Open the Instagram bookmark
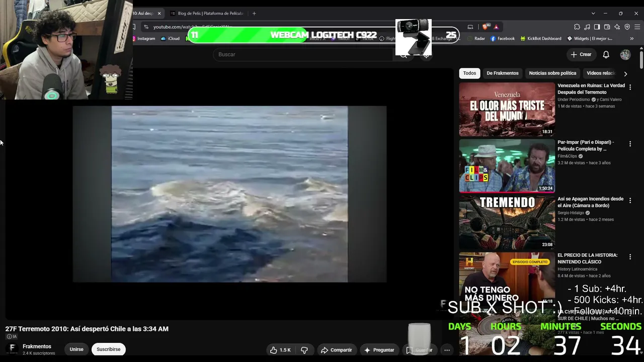The image size is (644, 362). tap(144, 38)
